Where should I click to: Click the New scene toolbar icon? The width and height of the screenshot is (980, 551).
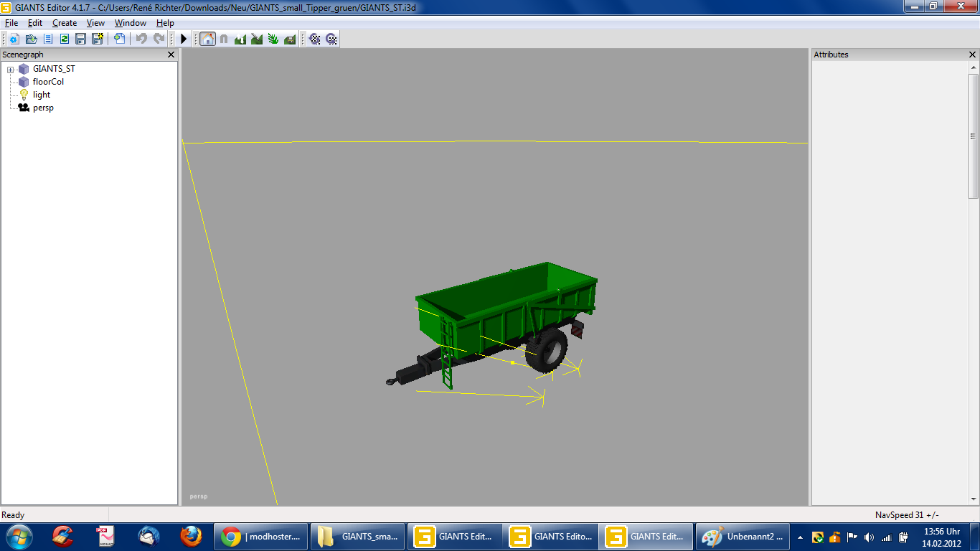click(14, 39)
